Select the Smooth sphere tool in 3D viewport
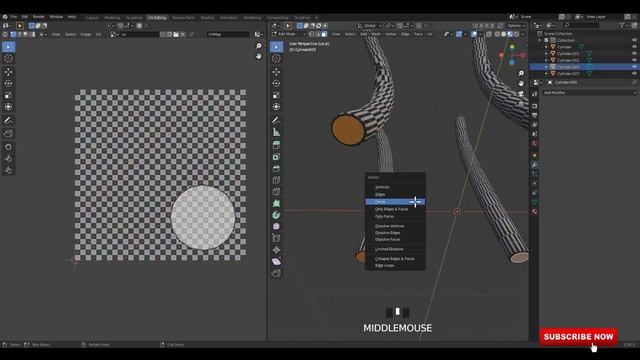This screenshot has height=360, width=640. pos(276,226)
